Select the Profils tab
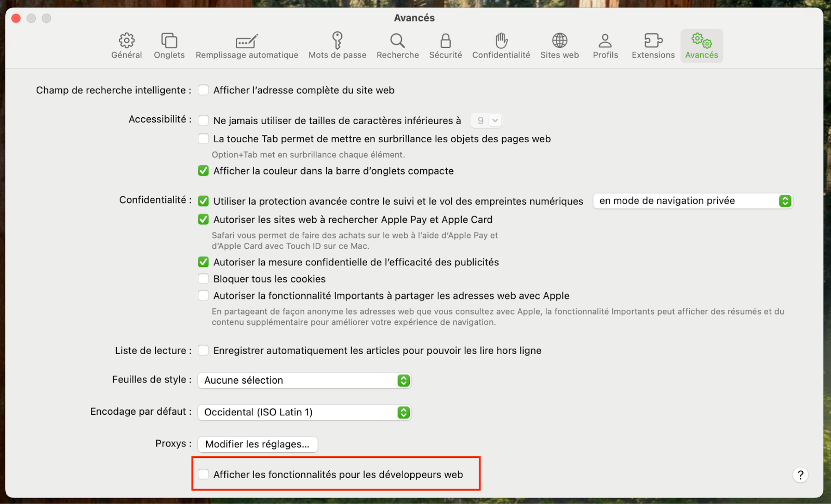 [x=605, y=46]
